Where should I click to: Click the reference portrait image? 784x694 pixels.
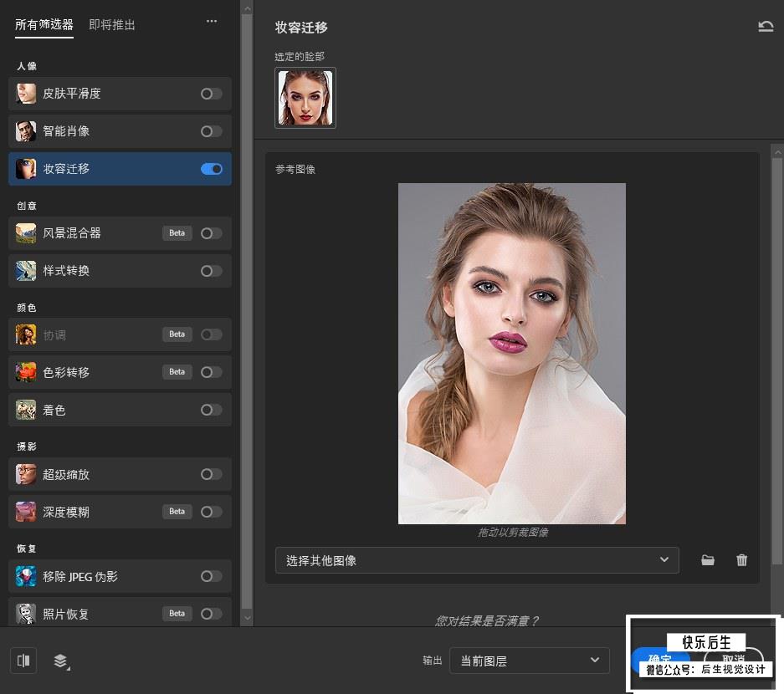[x=511, y=353]
